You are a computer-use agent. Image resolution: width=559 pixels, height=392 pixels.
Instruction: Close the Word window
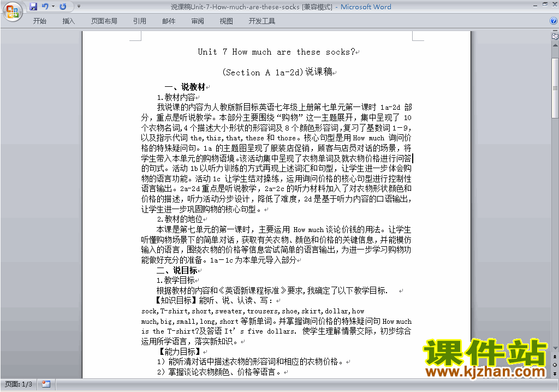pyautogui.click(x=555, y=4)
